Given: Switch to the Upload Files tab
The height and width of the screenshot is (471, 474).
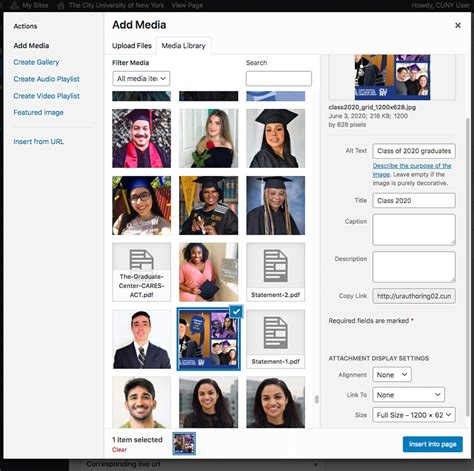Looking at the screenshot, I should (x=132, y=46).
